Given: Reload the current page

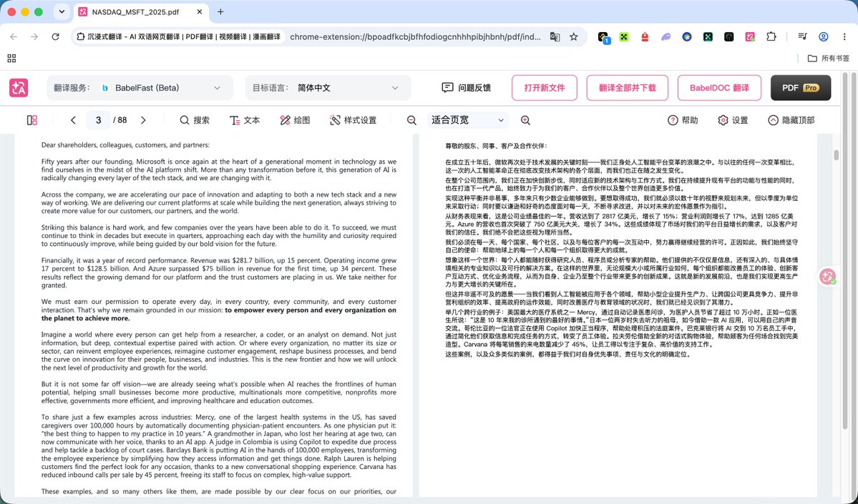Looking at the screenshot, I should pos(55,36).
